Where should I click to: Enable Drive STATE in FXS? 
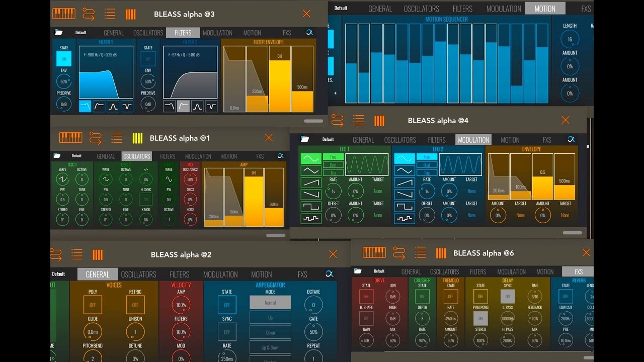point(366,296)
